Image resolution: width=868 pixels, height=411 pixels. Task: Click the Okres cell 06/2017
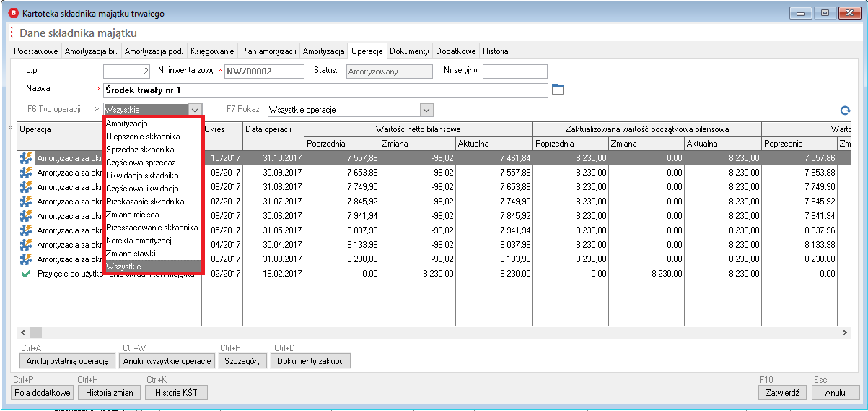tap(222, 216)
